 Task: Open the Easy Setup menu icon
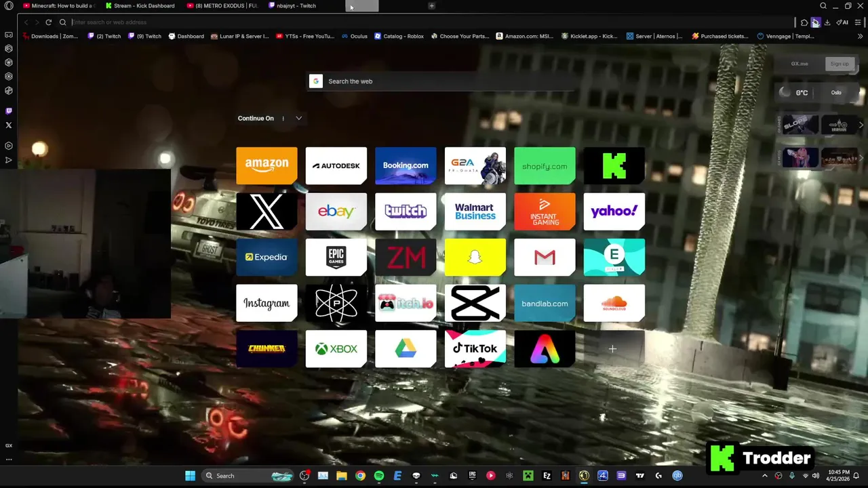tap(858, 22)
